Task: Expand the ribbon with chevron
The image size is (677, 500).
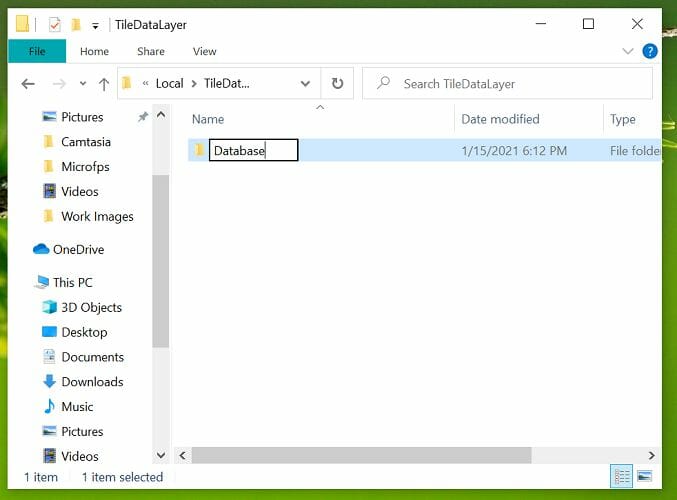Action: click(x=628, y=51)
